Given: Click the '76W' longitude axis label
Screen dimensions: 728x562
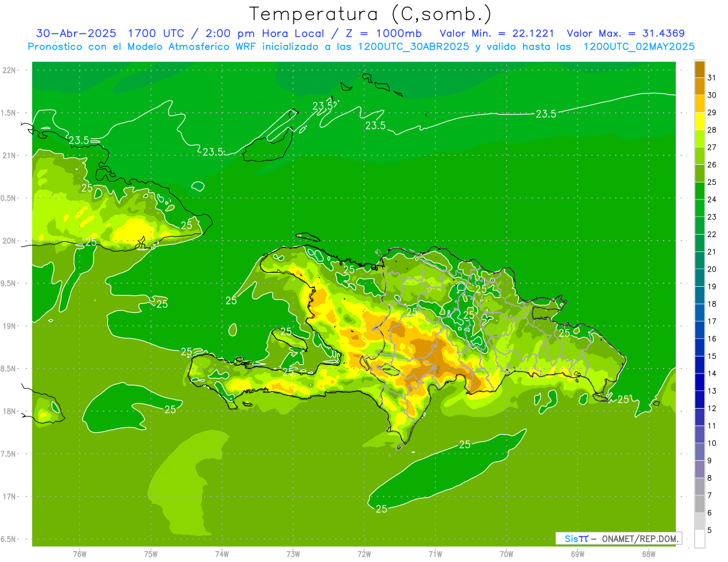Looking at the screenshot, I should click(79, 554).
